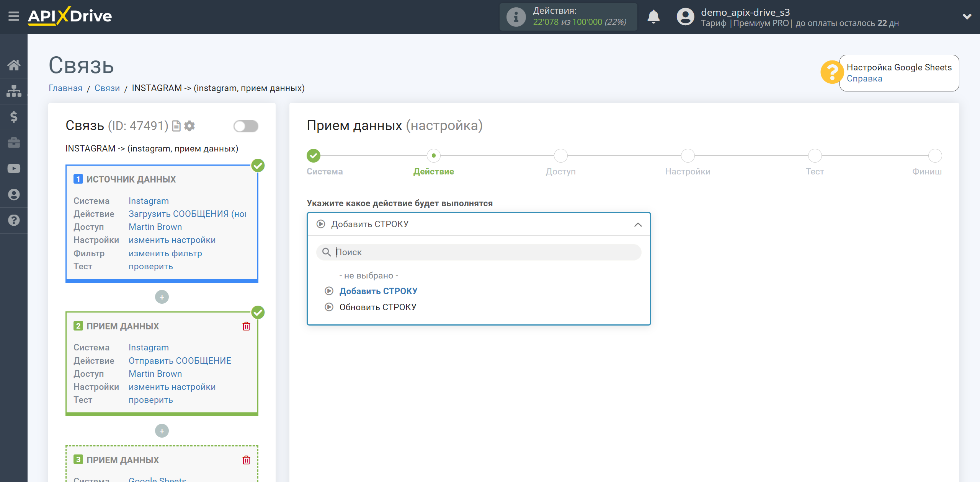Click the yellow help question icon
Screen dimensions: 980x482
click(832, 72)
